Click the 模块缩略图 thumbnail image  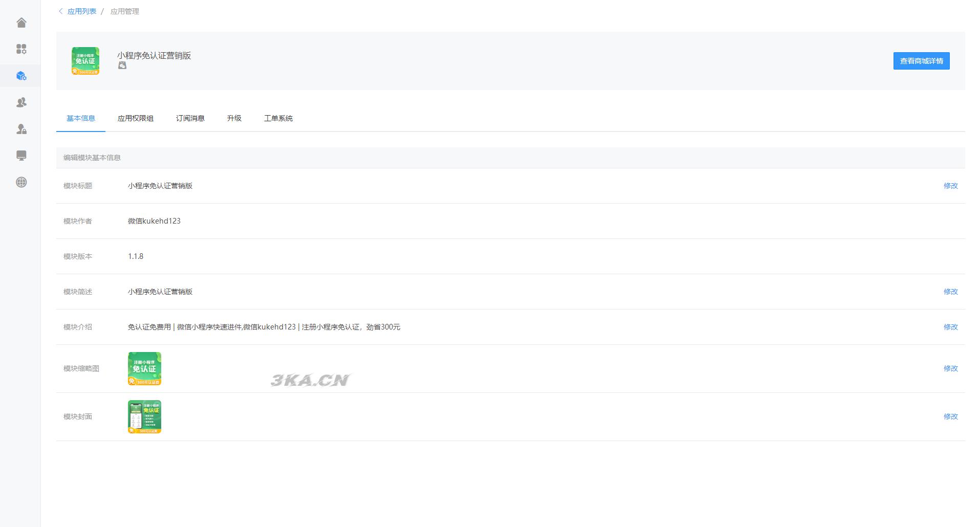[144, 368]
